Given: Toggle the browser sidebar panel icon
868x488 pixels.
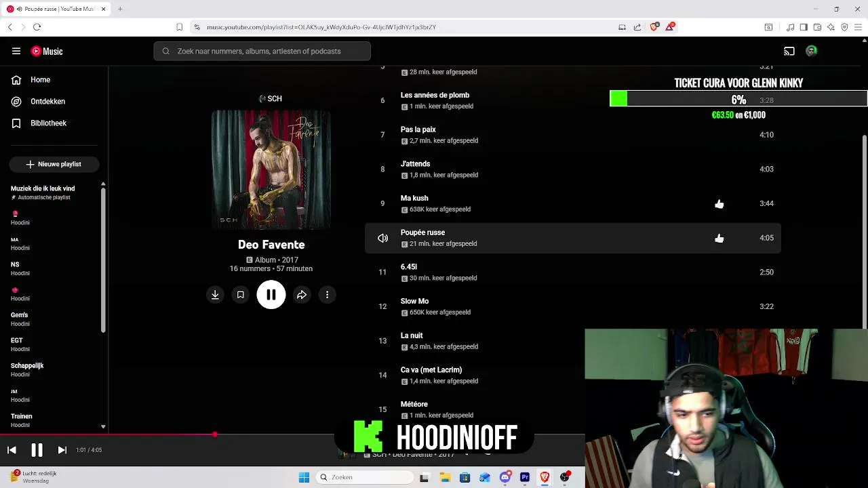Looking at the screenshot, I should pyautogui.click(x=804, y=27).
